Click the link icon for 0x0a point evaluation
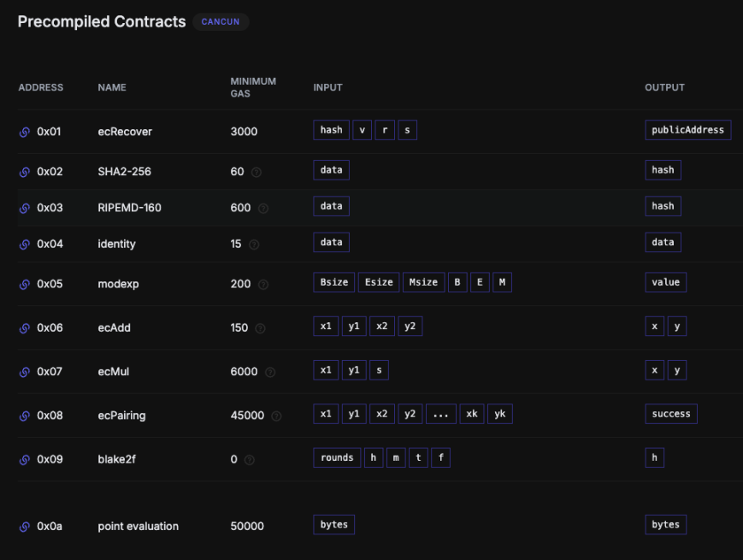 click(25, 527)
